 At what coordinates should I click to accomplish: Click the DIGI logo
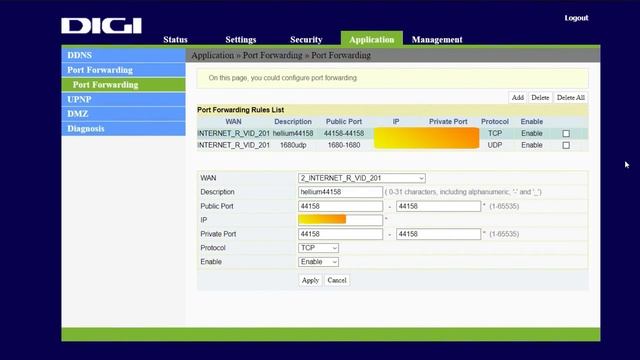coord(101,26)
